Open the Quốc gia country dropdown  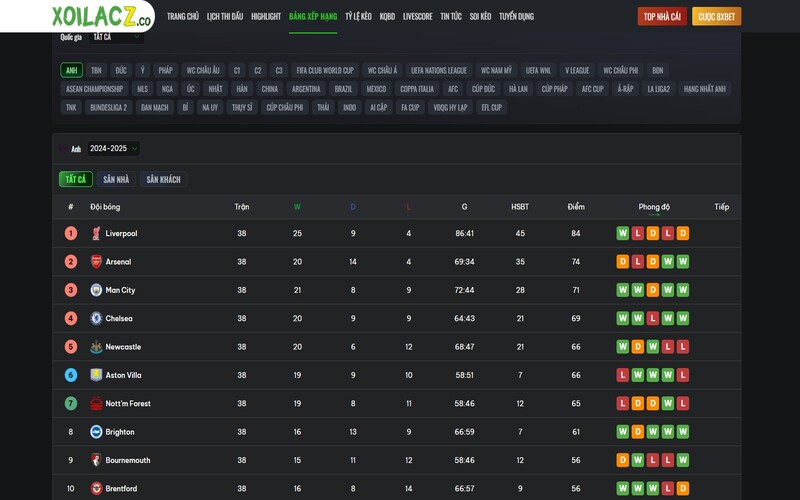(x=116, y=37)
